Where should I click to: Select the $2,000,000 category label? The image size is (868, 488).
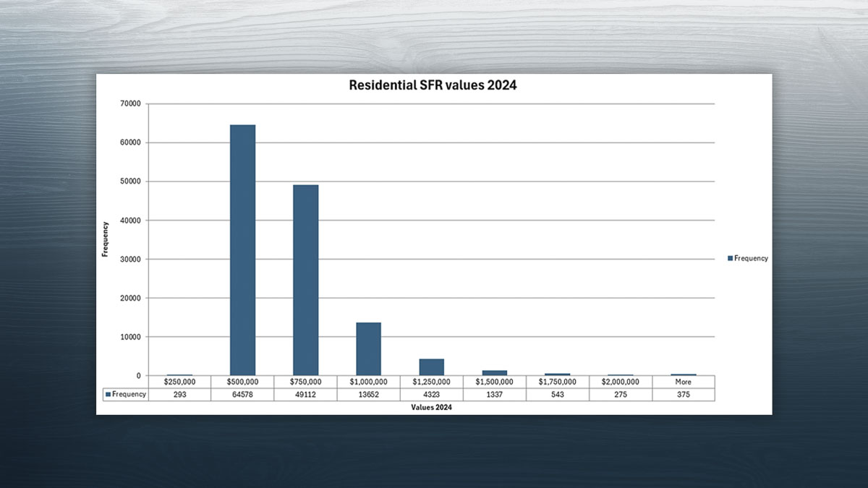[621, 382]
